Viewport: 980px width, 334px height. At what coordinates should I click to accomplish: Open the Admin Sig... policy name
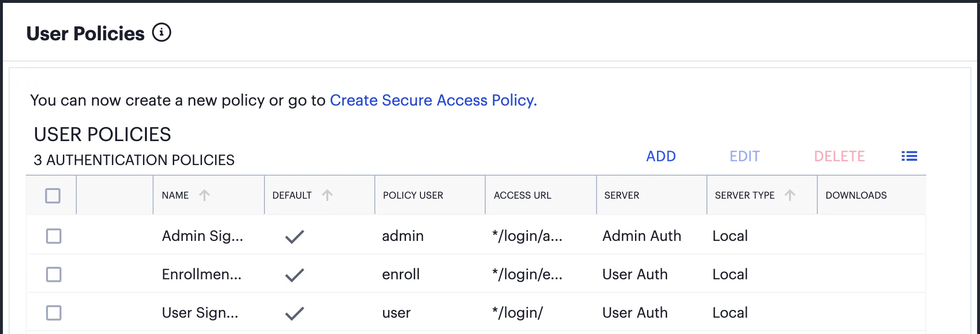point(203,236)
